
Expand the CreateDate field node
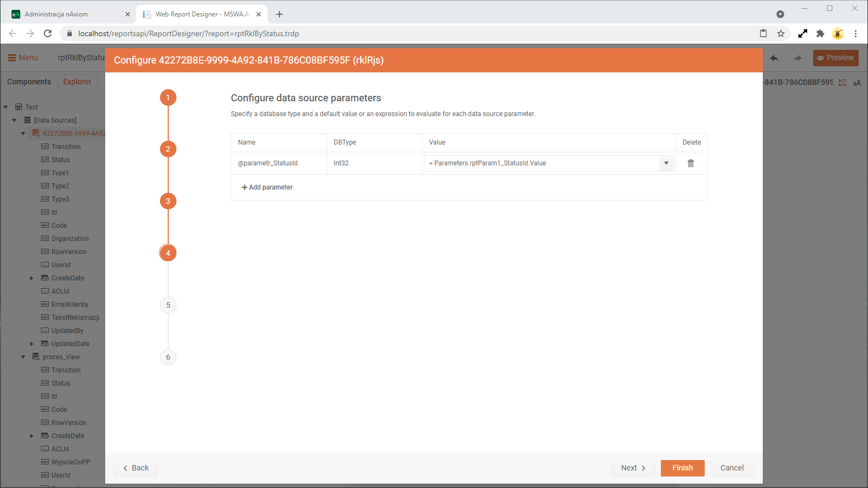(x=32, y=278)
